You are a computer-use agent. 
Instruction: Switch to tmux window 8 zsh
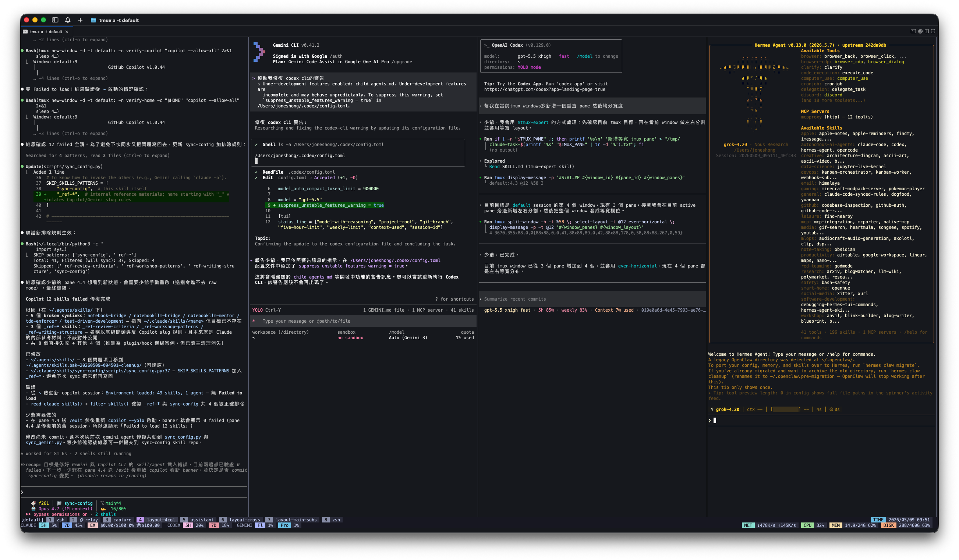(332, 520)
